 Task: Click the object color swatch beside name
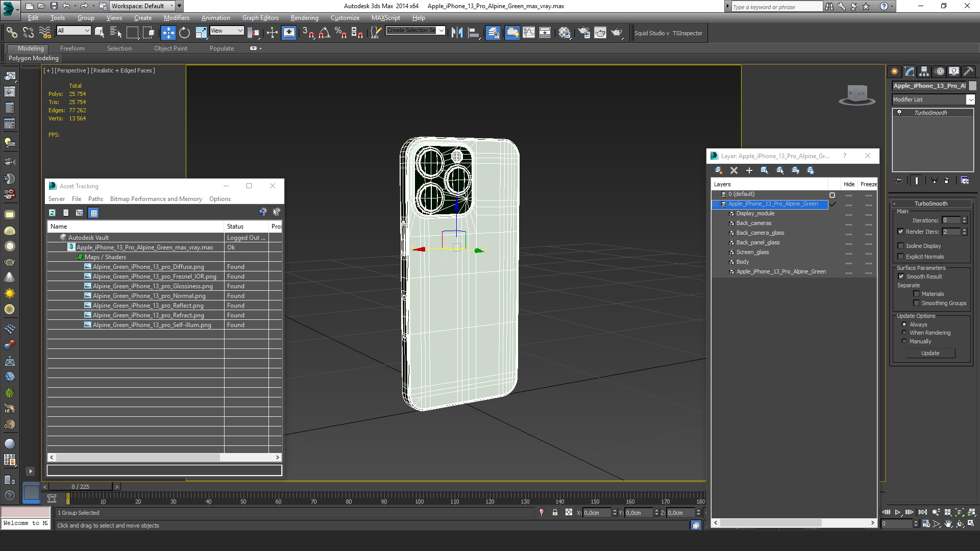pos(972,86)
